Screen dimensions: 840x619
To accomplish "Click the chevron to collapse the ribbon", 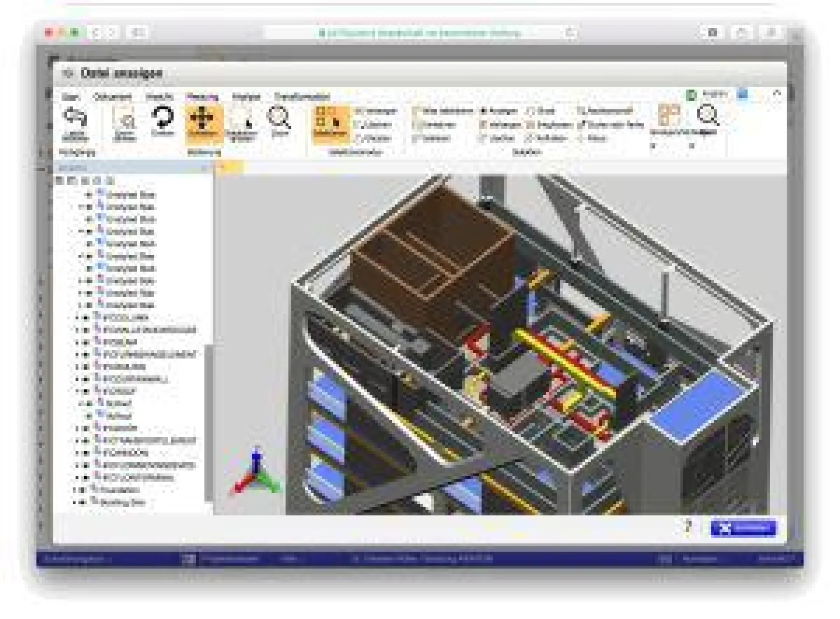I will click(776, 92).
